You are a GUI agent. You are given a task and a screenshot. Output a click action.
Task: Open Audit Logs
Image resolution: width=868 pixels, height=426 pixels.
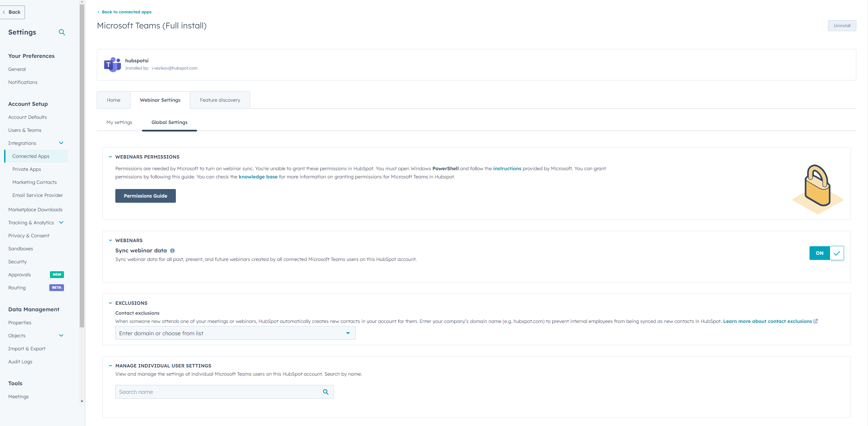tap(20, 362)
